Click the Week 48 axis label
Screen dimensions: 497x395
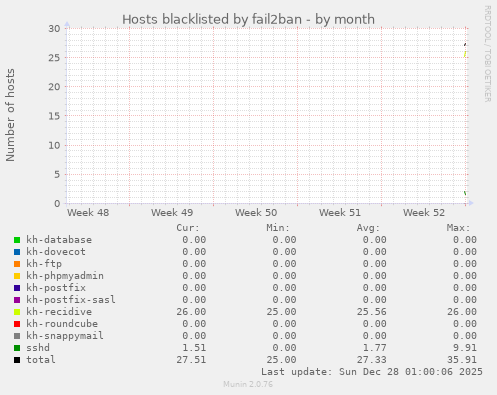[x=88, y=213]
